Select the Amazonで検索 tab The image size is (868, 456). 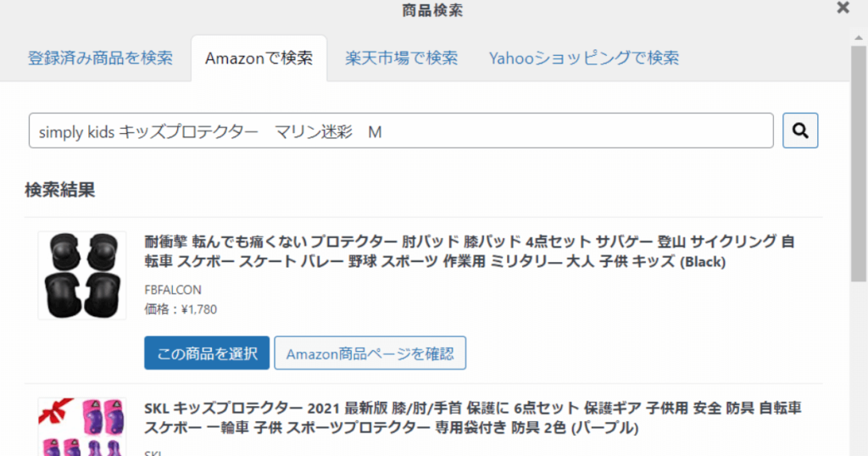[259, 58]
